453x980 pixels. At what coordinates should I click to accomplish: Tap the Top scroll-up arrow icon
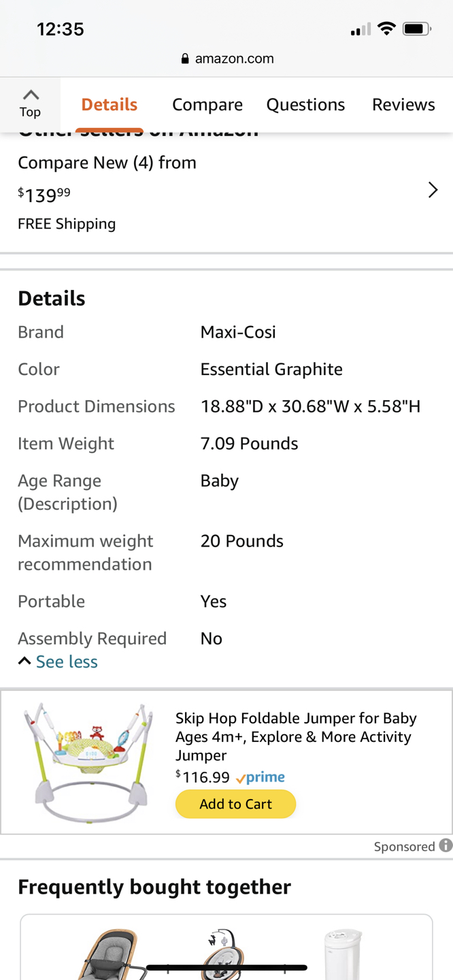(31, 95)
